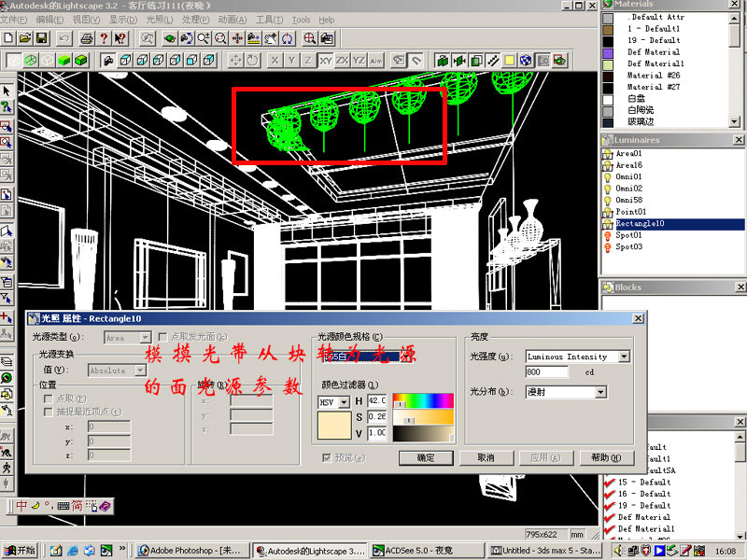This screenshot has height=560, width=747.
Task: Open a file with the folder icon
Action: pyautogui.click(x=25, y=38)
